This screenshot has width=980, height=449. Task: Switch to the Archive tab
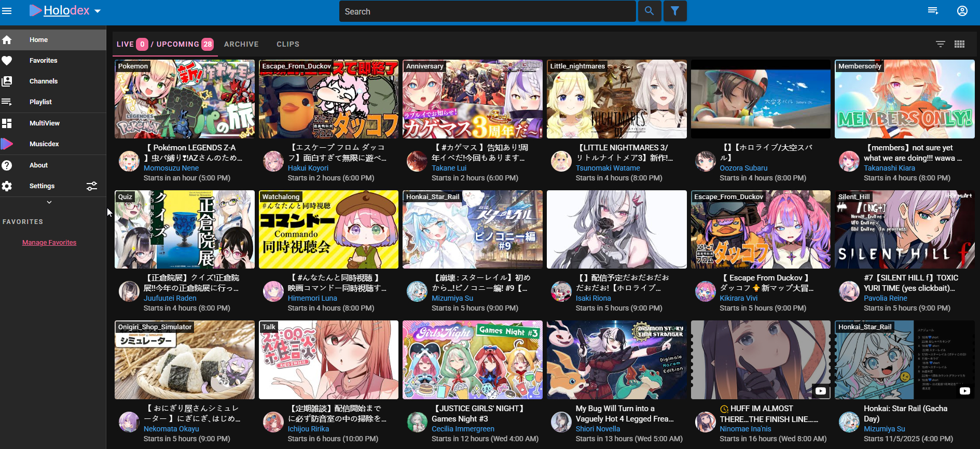coord(241,44)
